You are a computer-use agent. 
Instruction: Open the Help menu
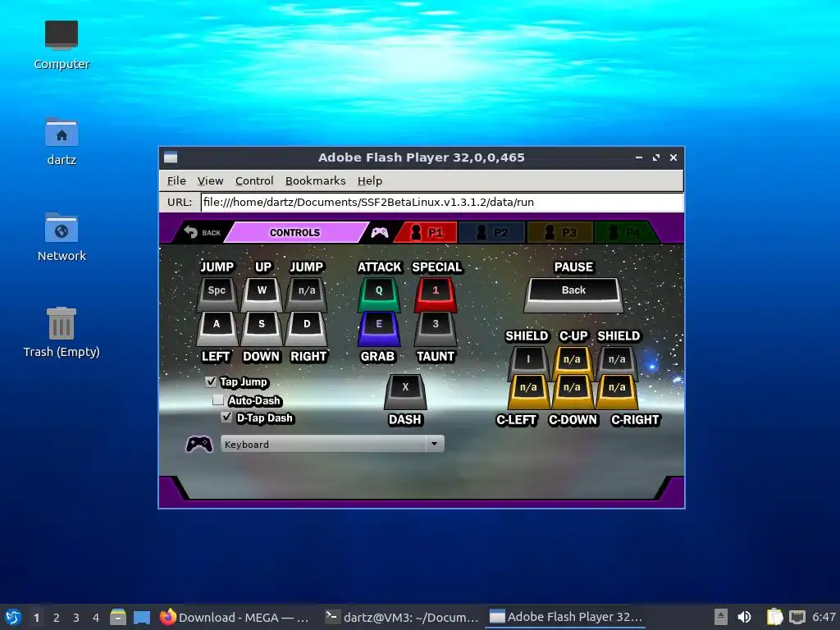point(370,181)
